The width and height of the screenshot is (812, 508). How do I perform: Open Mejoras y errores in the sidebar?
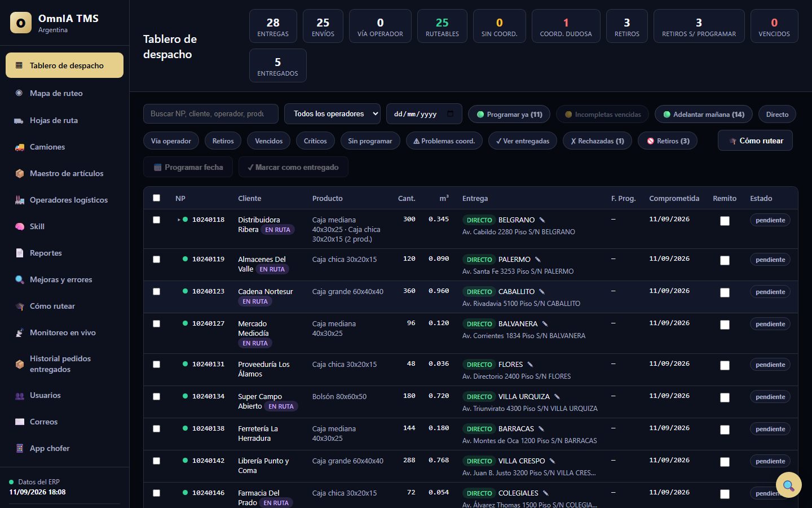64,279
